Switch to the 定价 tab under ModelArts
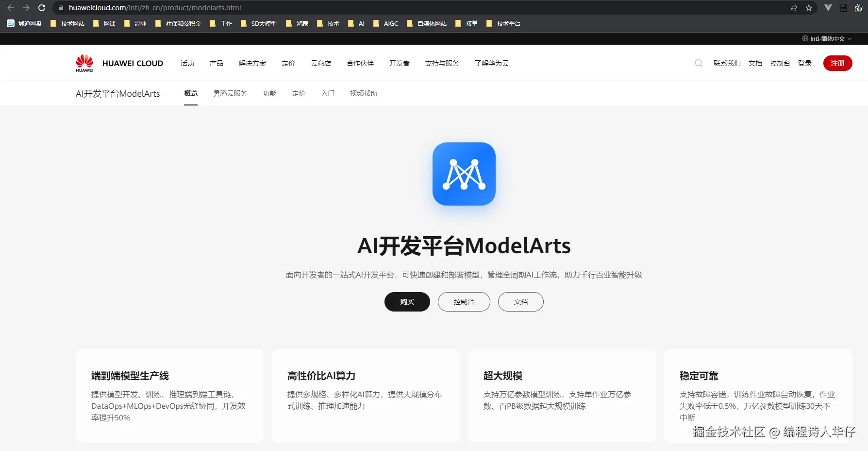This screenshot has width=868, height=451. tap(299, 93)
